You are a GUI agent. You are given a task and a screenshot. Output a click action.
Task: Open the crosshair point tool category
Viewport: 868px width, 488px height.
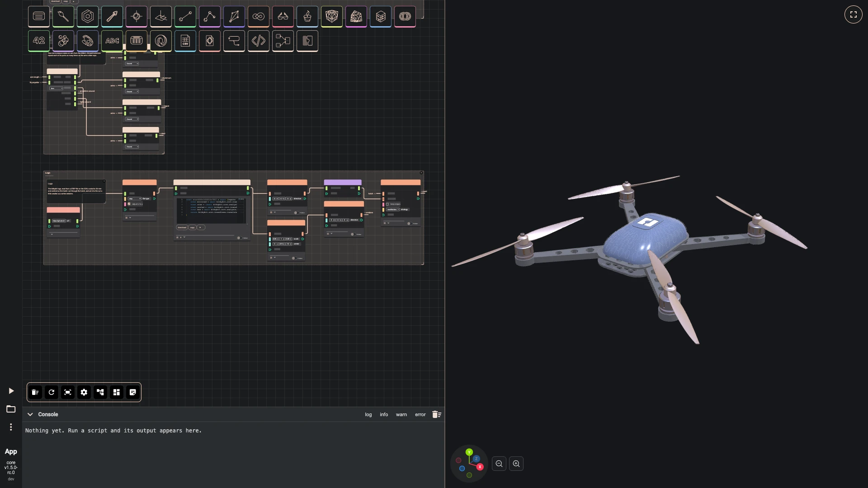137,16
